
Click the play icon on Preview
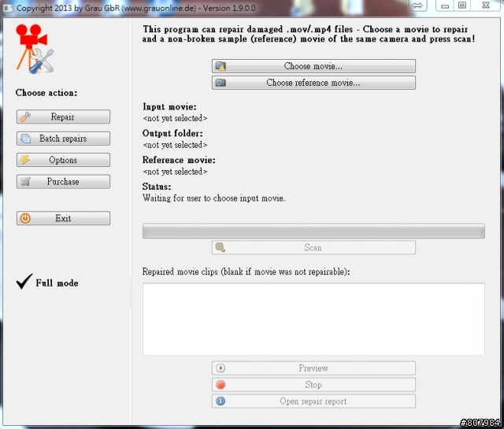220,368
